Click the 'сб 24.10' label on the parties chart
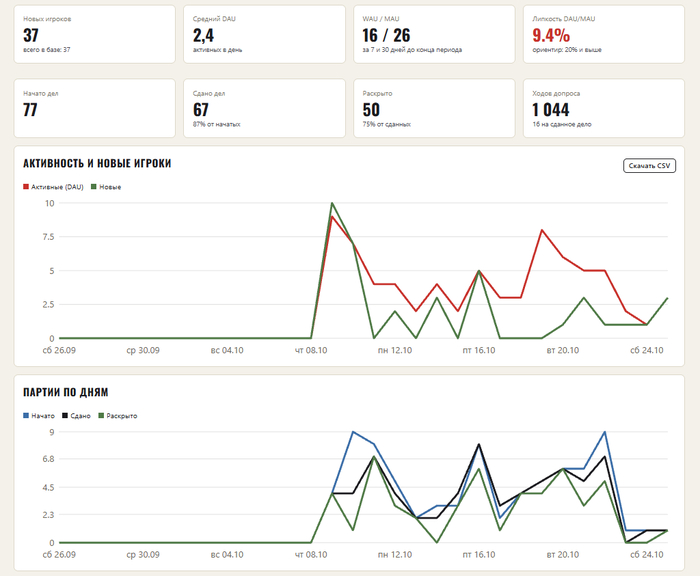The image size is (700, 576). tap(646, 555)
